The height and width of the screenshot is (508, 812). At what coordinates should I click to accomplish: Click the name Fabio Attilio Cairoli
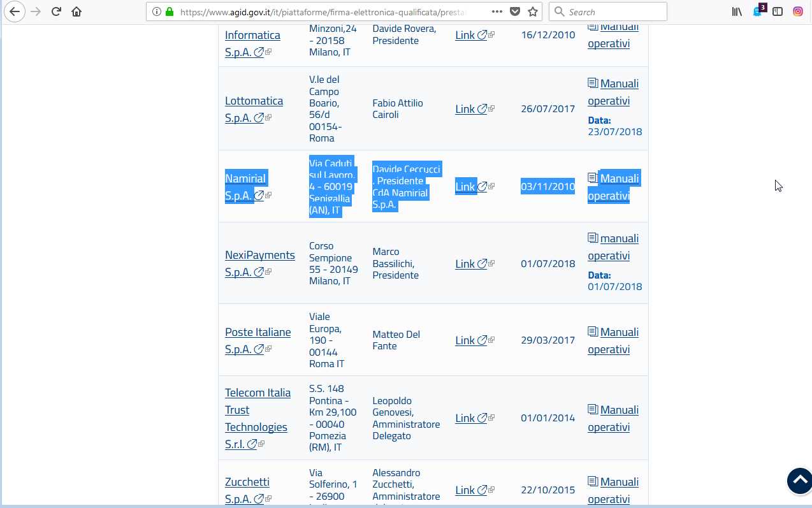[398, 109]
